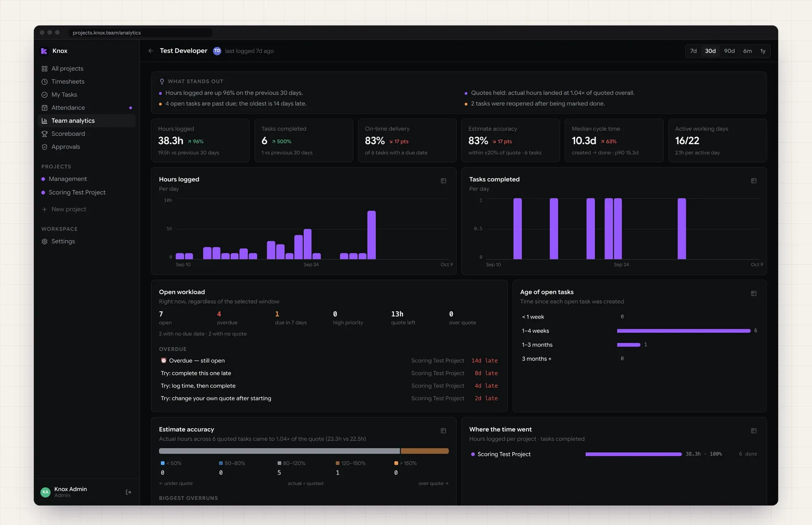This screenshot has height=525, width=812.
Task: Click the Team analytics bar chart icon
Action: pos(45,121)
